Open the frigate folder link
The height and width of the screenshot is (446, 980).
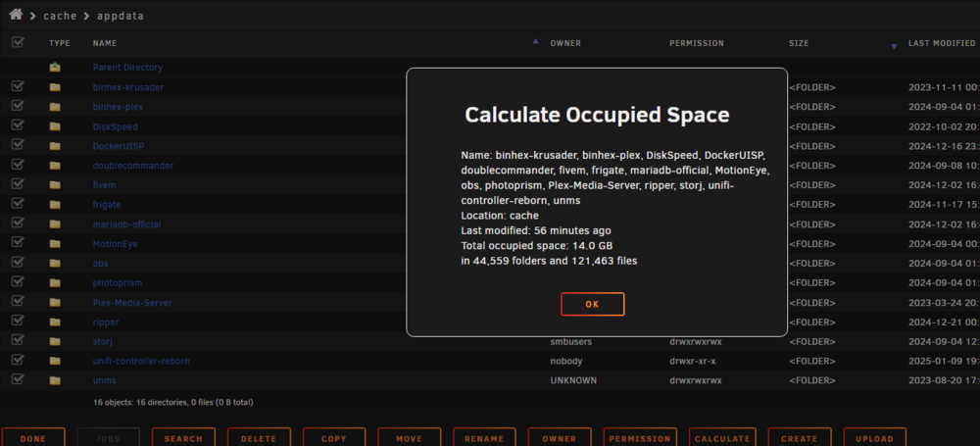107,205
